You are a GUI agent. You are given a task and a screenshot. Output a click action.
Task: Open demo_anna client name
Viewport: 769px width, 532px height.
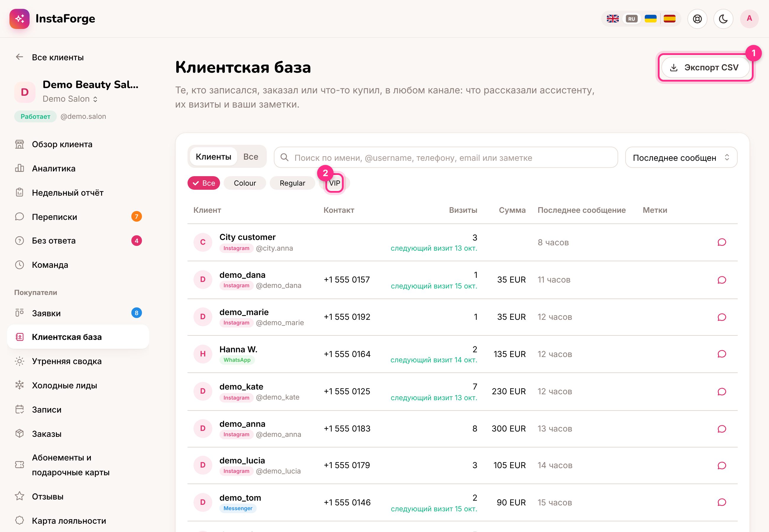243,424
